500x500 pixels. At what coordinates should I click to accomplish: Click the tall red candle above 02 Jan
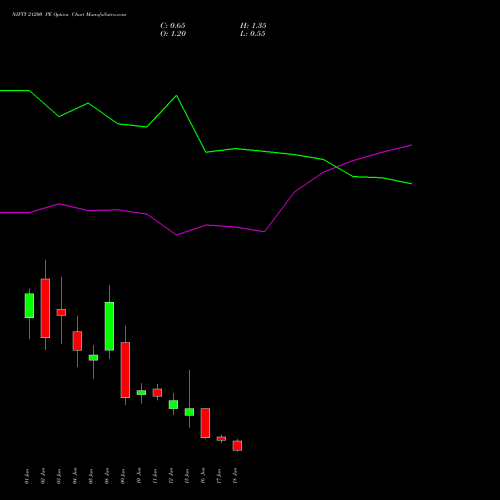point(45,308)
